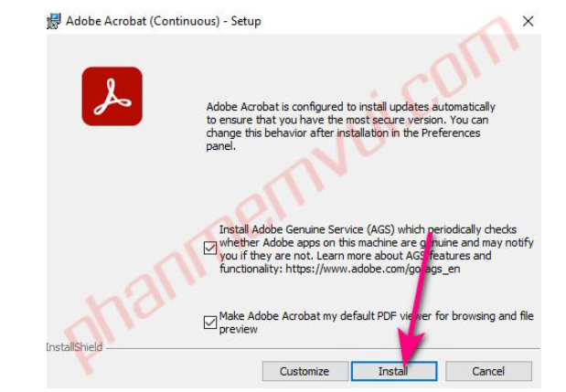Start installation with the Install button
The width and height of the screenshot is (566, 392).
(394, 371)
